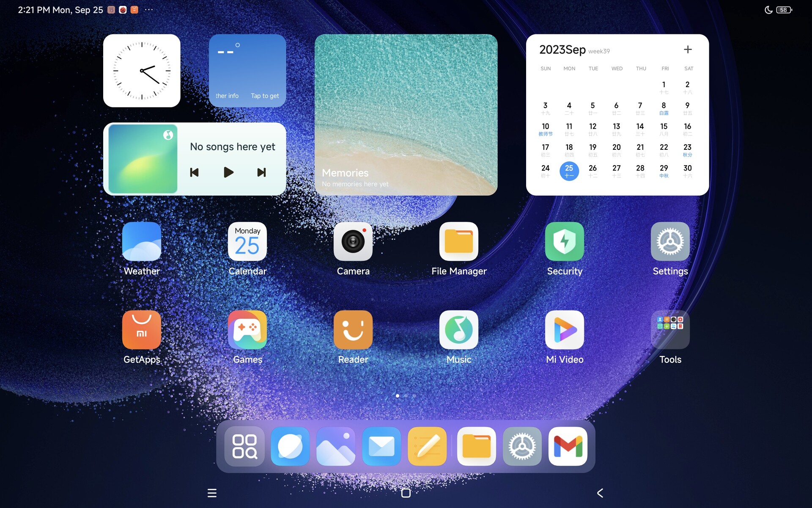Viewport: 812px width, 508px height.
Task: Open Memories photo widget
Action: click(406, 115)
